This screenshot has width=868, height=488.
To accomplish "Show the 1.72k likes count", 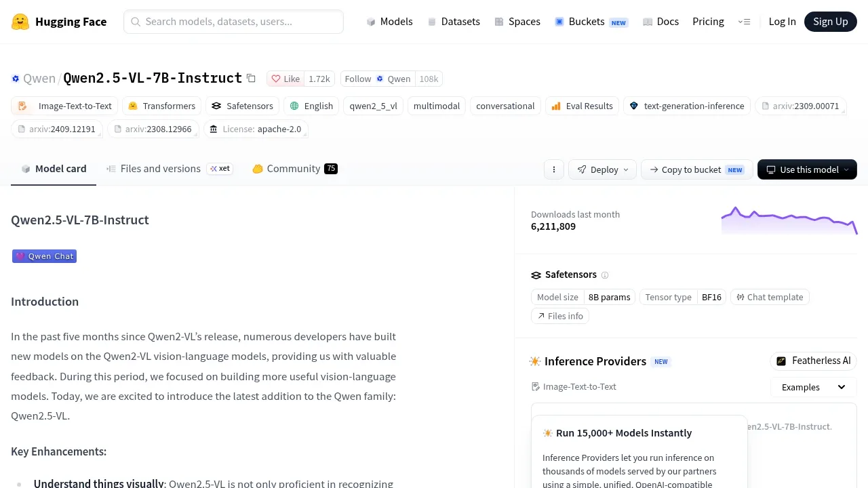I will coord(319,79).
